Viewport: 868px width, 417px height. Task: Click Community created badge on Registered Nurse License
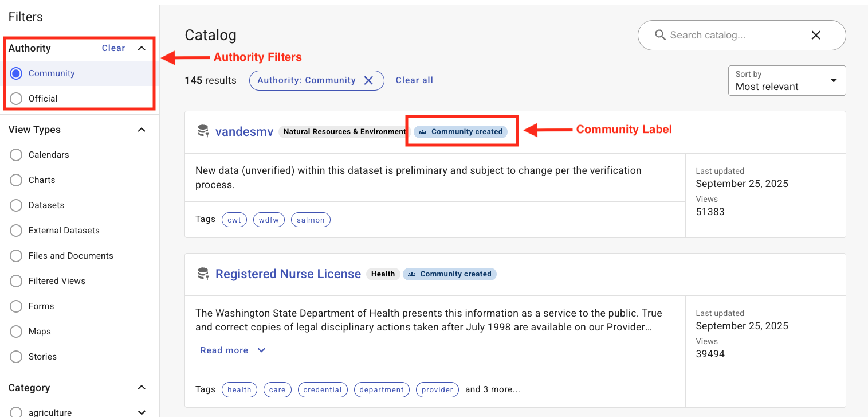[450, 274]
